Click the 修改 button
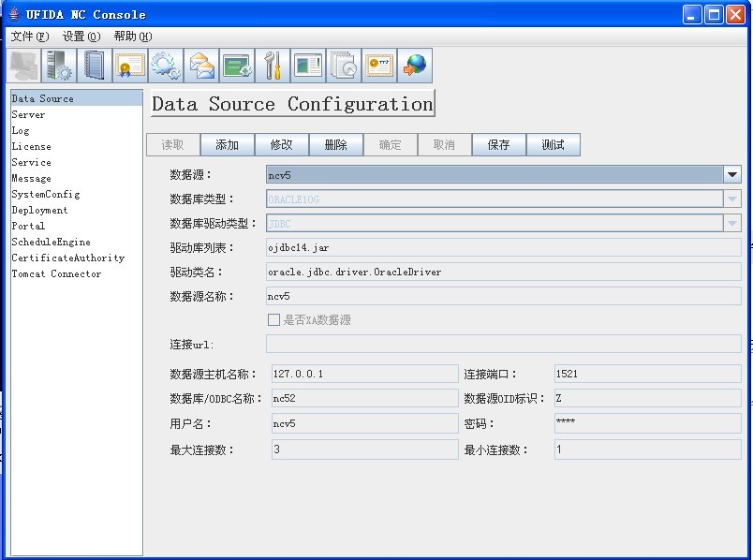This screenshot has width=753, height=560. pyautogui.click(x=281, y=144)
